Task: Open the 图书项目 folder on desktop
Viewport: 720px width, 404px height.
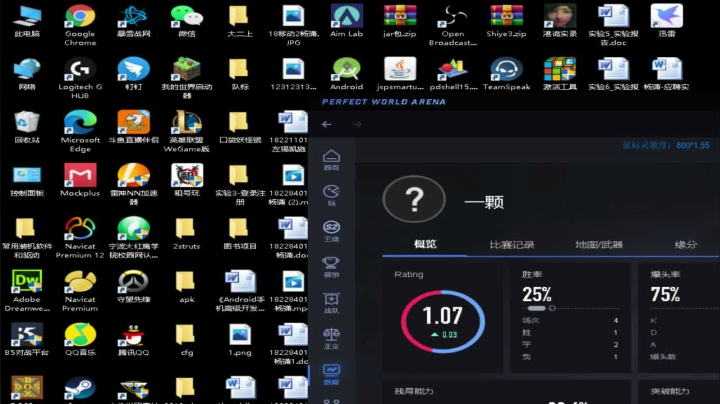Action: coord(240,234)
